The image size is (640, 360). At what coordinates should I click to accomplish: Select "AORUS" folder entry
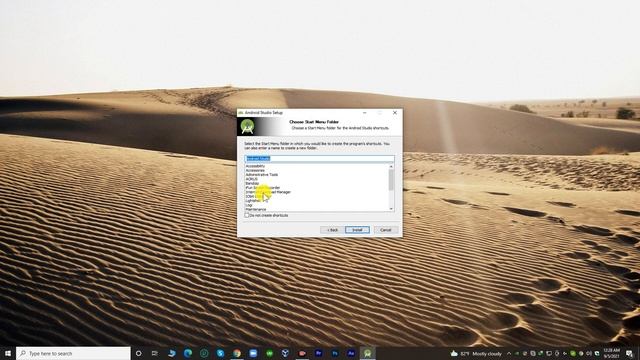251,179
